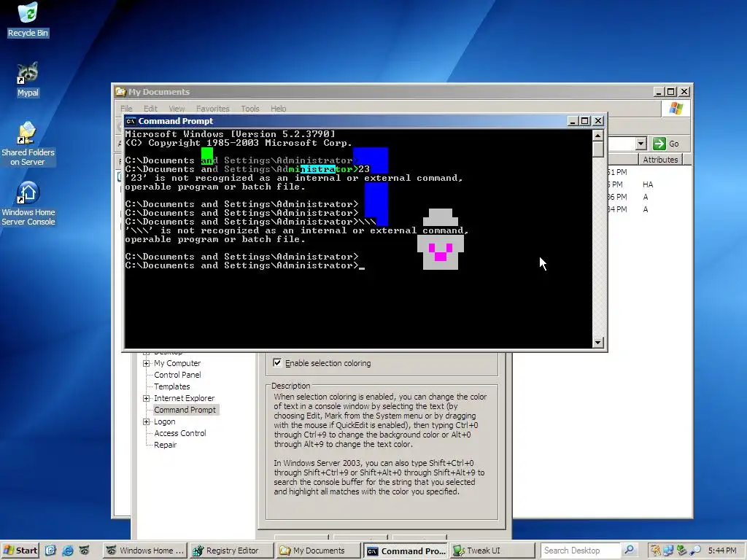
Task: Open the Edit menu in My Documents
Action: tap(150, 109)
